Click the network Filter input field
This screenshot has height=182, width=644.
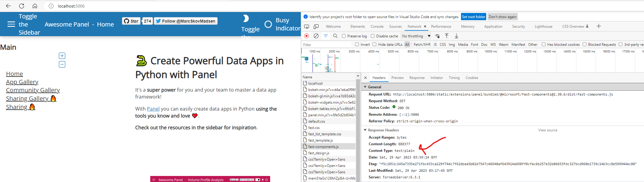pos(326,45)
